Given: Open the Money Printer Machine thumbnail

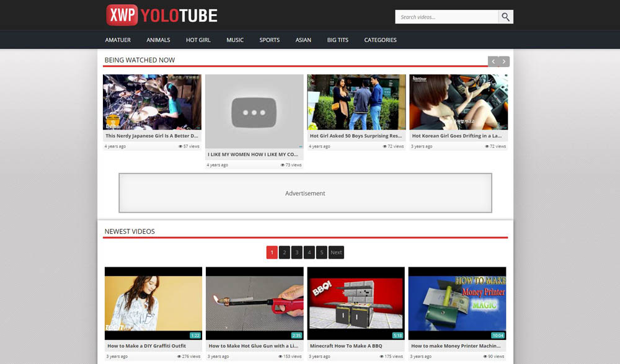Looking at the screenshot, I should tap(457, 303).
